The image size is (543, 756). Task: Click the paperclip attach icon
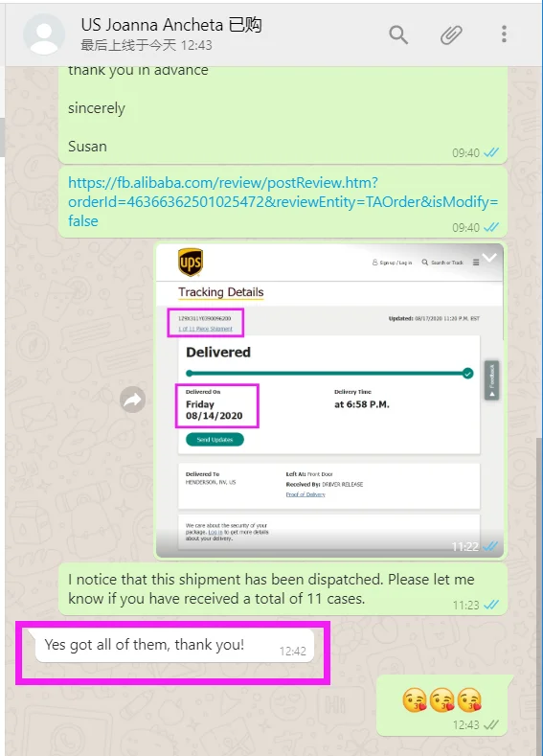coord(451,34)
